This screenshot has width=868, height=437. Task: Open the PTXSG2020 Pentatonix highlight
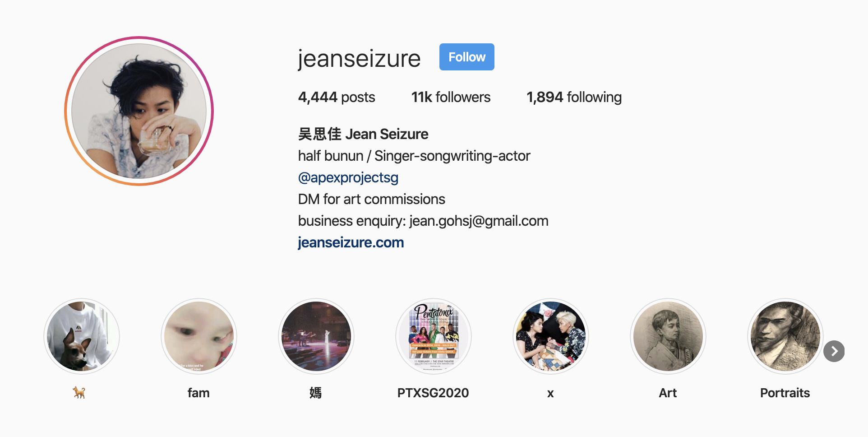tap(434, 336)
